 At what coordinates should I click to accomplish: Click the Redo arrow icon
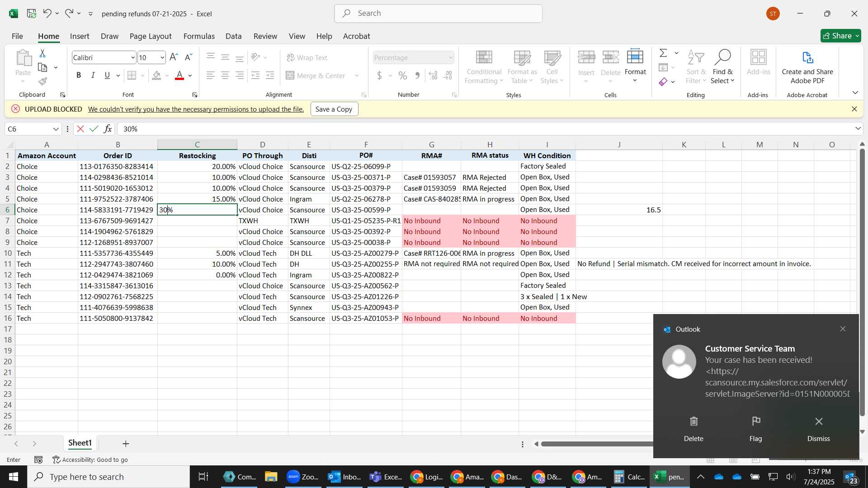pyautogui.click(x=69, y=14)
